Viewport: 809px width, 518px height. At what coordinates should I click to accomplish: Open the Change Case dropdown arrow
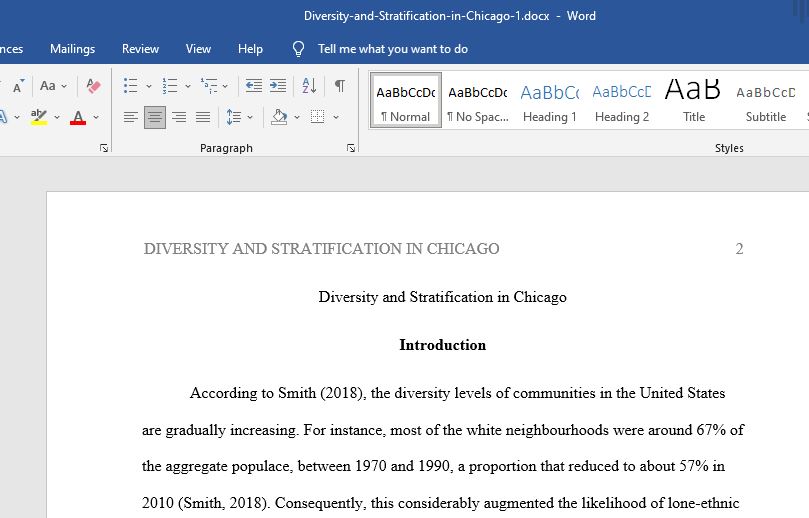(64, 86)
